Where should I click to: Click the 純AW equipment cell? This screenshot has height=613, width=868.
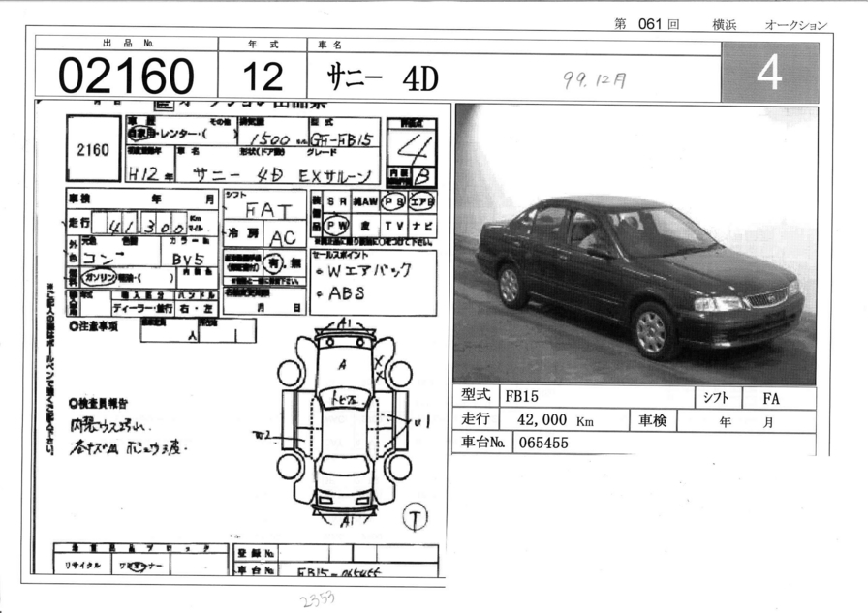(365, 201)
